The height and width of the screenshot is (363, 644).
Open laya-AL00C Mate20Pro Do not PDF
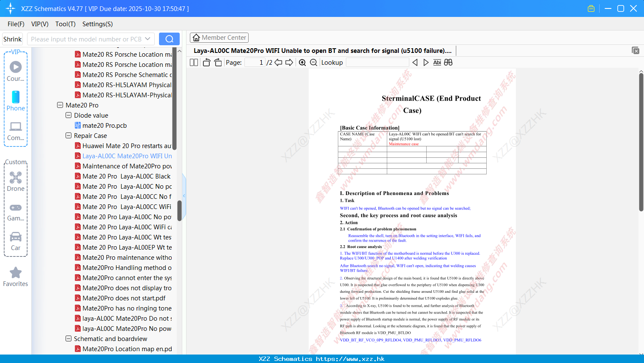[123, 318]
